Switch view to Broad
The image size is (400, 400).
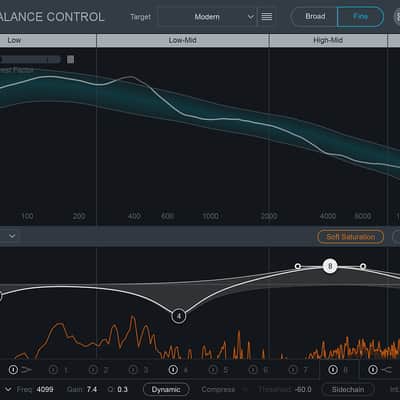coord(315,16)
